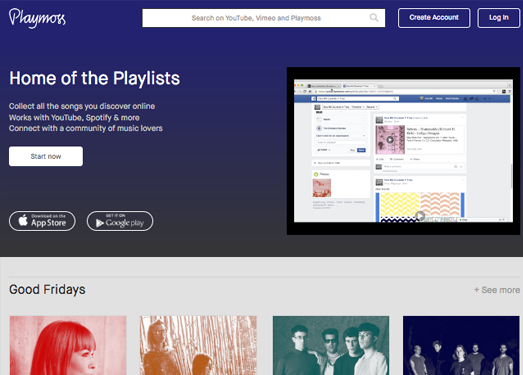Open the Good Fridays section heading
Viewport: 523px width, 375px height.
[x=47, y=289]
